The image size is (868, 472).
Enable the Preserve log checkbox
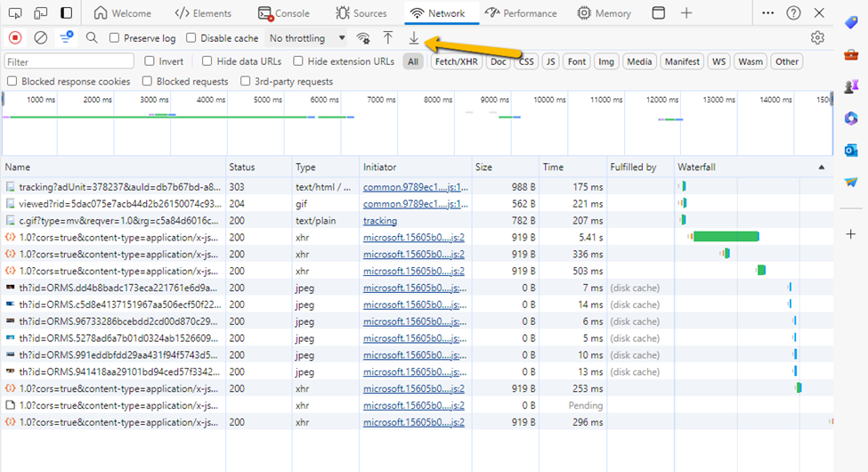(x=115, y=38)
